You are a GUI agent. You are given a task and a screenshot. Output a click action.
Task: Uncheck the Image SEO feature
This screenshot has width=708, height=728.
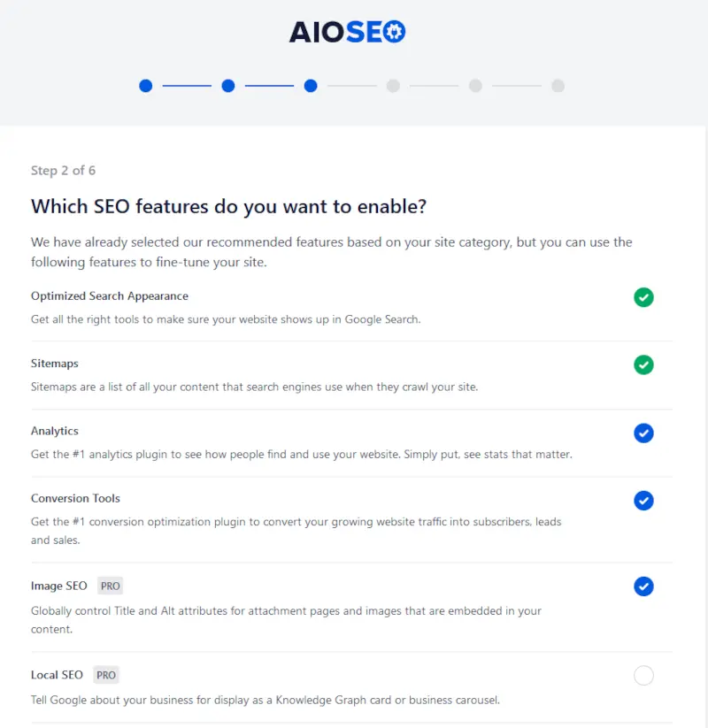point(643,586)
